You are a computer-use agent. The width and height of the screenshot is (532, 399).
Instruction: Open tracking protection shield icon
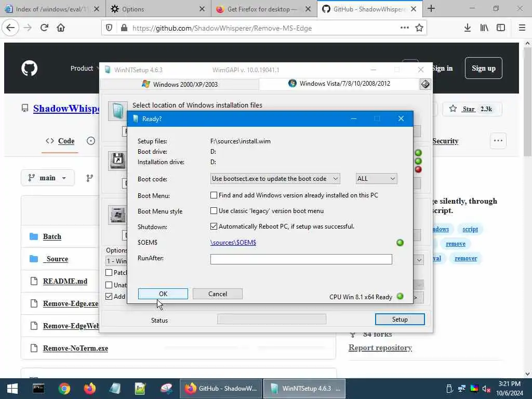click(109, 28)
